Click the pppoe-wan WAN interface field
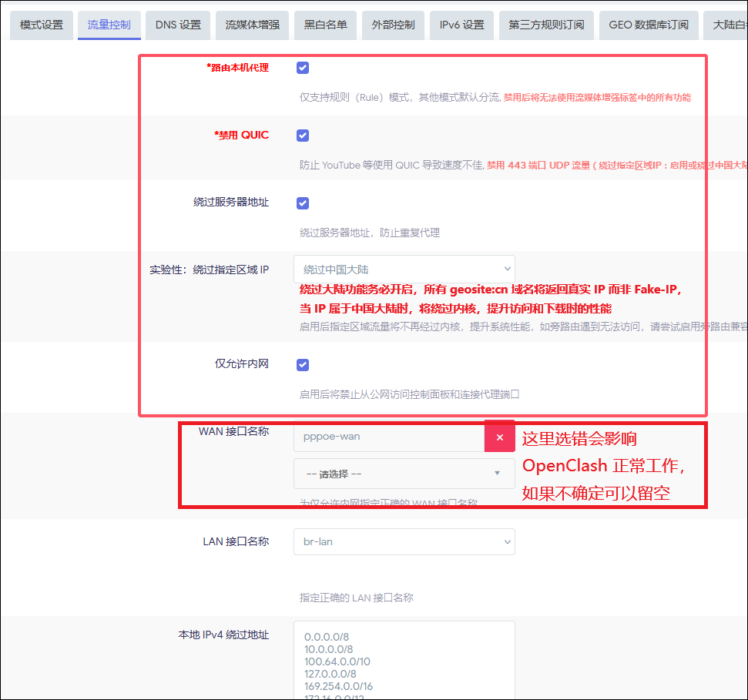 (x=389, y=437)
